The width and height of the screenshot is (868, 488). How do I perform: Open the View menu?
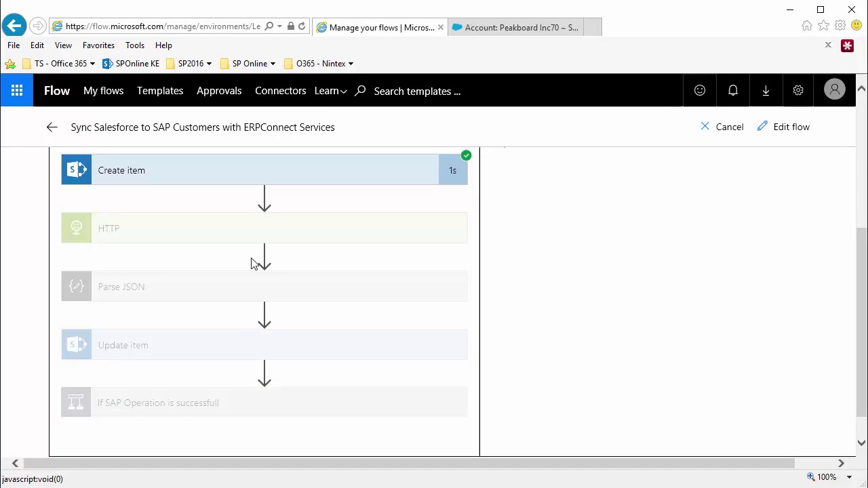pyautogui.click(x=63, y=45)
